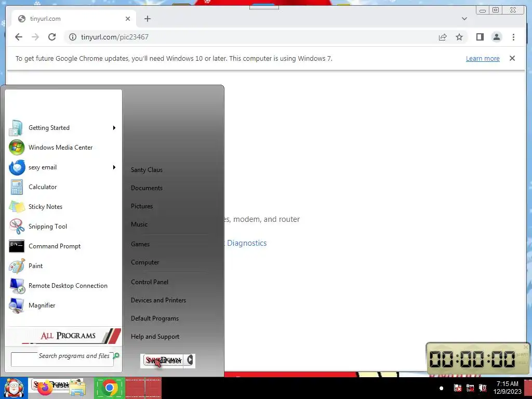Share this page icon
This screenshot has height=399, width=532.
(x=443, y=37)
